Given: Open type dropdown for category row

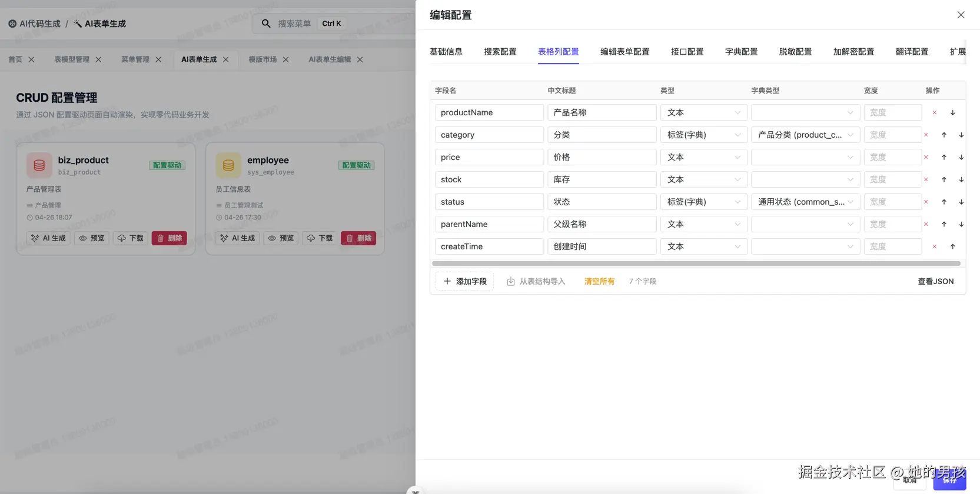Looking at the screenshot, I should [x=703, y=135].
